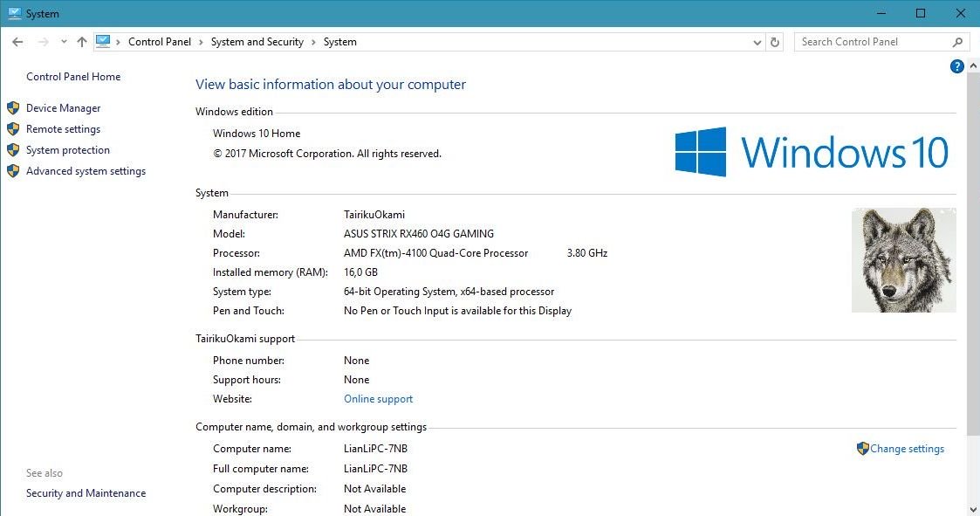The image size is (980, 516).
Task: Open Remote settings
Action: [63, 129]
